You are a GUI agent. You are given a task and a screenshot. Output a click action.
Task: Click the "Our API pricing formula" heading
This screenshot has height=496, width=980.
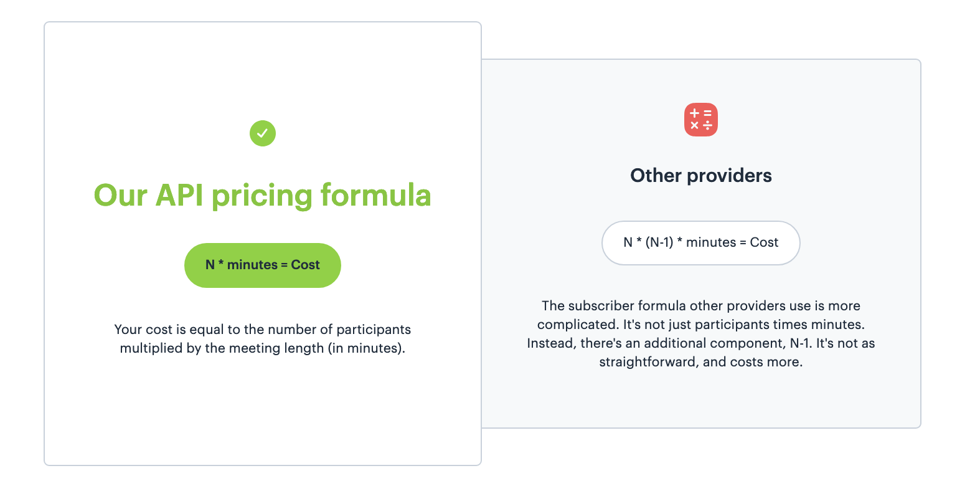[x=263, y=196]
